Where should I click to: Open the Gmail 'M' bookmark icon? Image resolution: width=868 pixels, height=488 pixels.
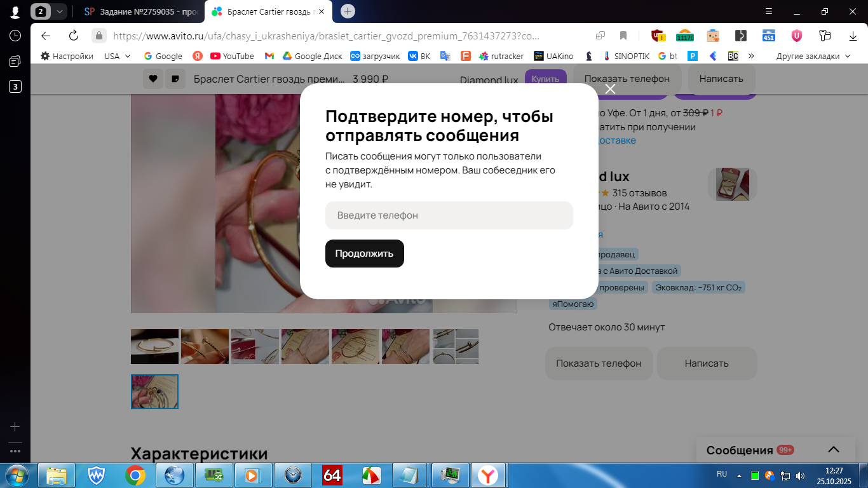pyautogui.click(x=269, y=56)
